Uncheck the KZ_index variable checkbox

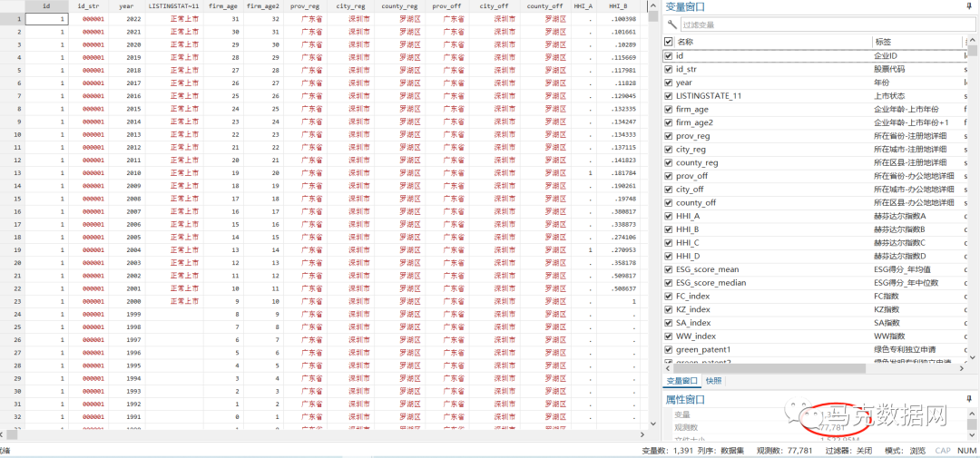tap(668, 309)
